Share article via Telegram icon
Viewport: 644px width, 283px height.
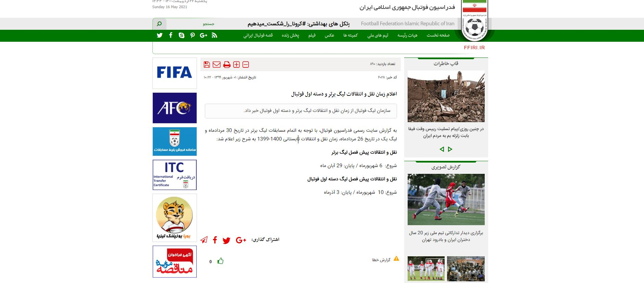204,240
